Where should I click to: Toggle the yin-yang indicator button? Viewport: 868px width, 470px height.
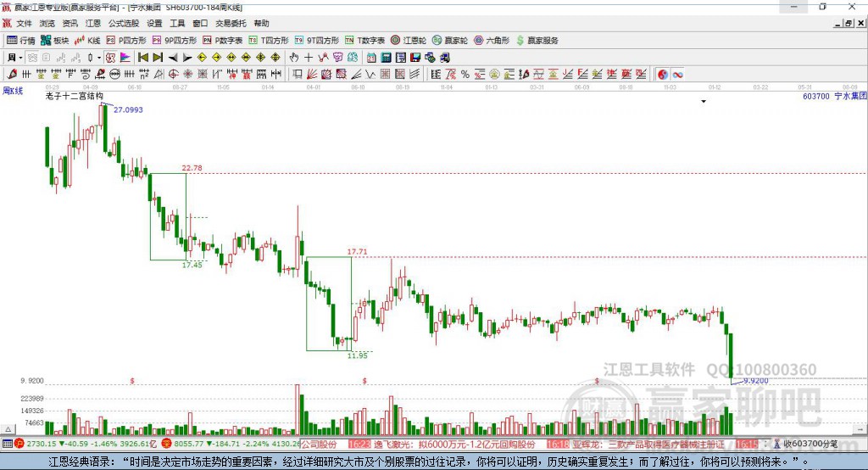(x=663, y=75)
